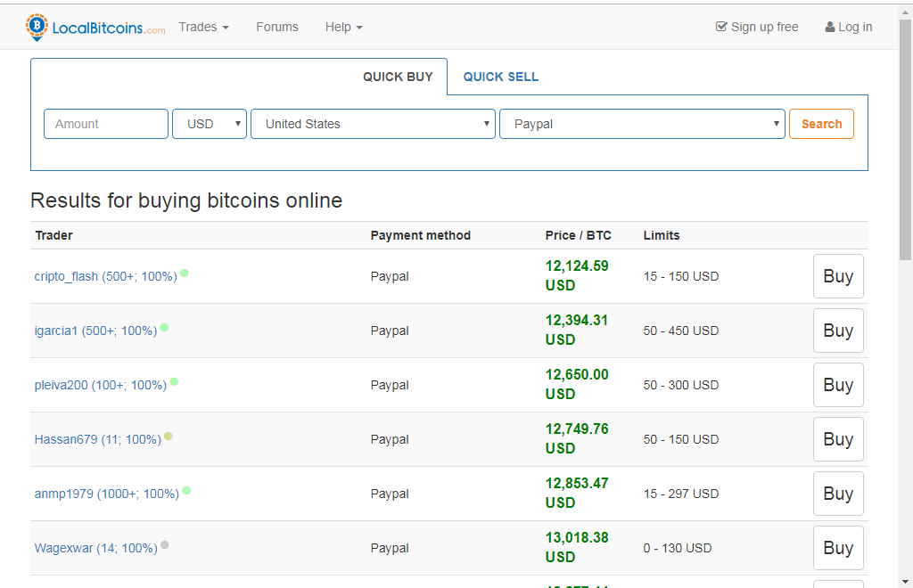The image size is (913, 588).
Task: Click the LocalBitcoins logo icon
Action: point(37,27)
